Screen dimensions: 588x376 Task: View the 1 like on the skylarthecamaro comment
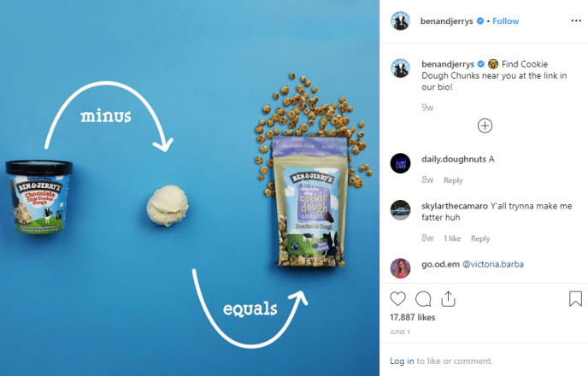coord(452,238)
